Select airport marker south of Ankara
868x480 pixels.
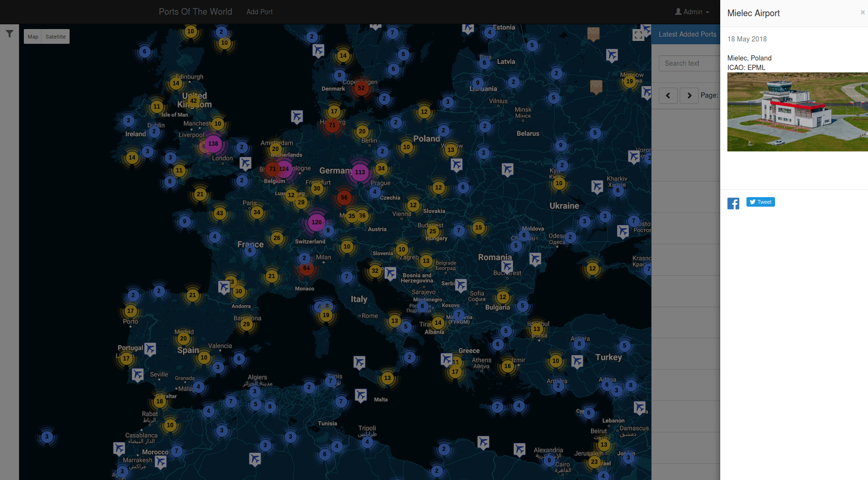(577, 361)
